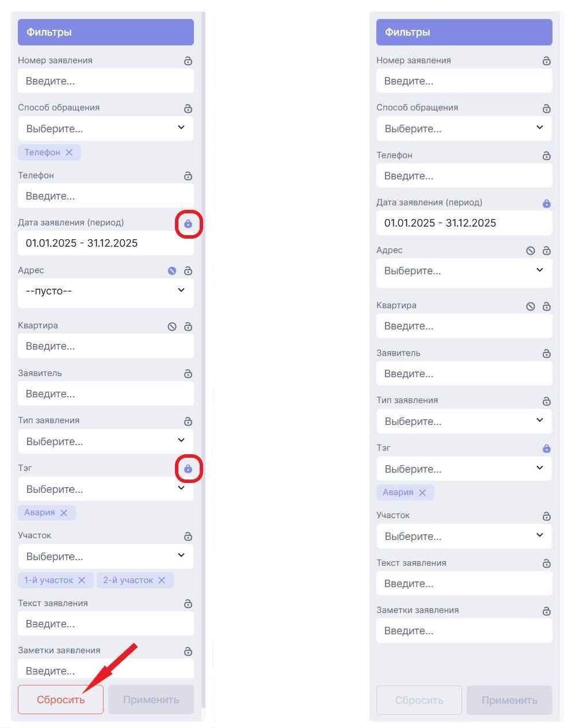568x728 pixels.
Task: Open the Адрес dropdown showing "--пусто--"
Action: (x=105, y=291)
